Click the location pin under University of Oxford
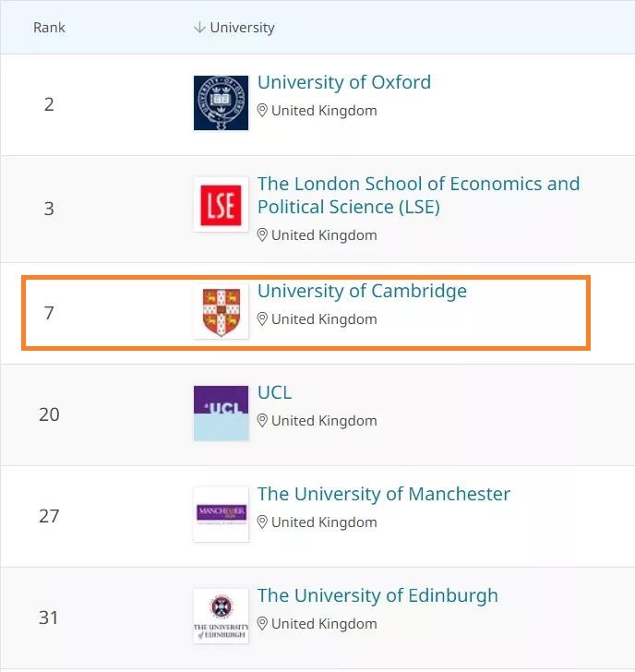This screenshot has height=672, width=635. 262,111
